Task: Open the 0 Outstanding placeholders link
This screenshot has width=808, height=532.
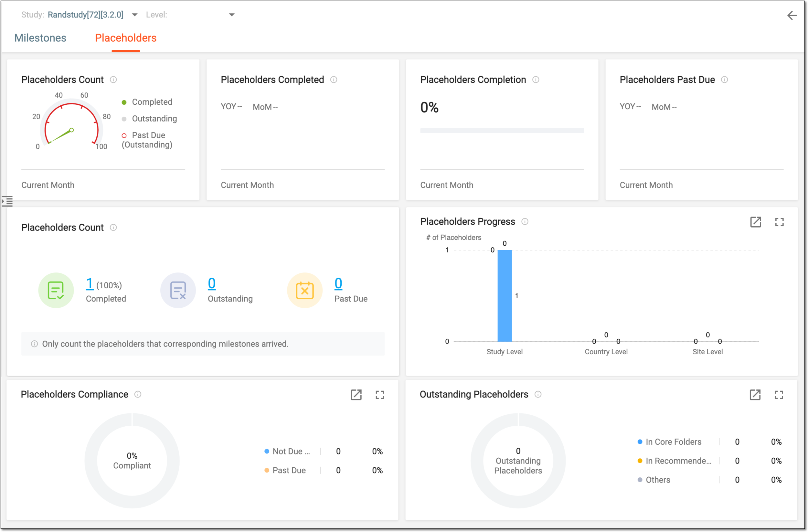Action: tap(211, 283)
